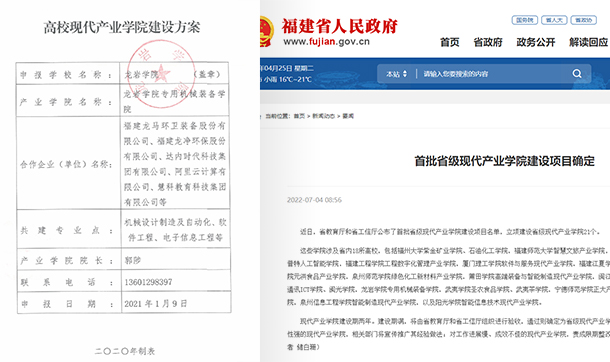The height and width of the screenshot is (362, 610).
Task: Click 新闻动态 in the breadcrumb path
Action: [x=323, y=116]
